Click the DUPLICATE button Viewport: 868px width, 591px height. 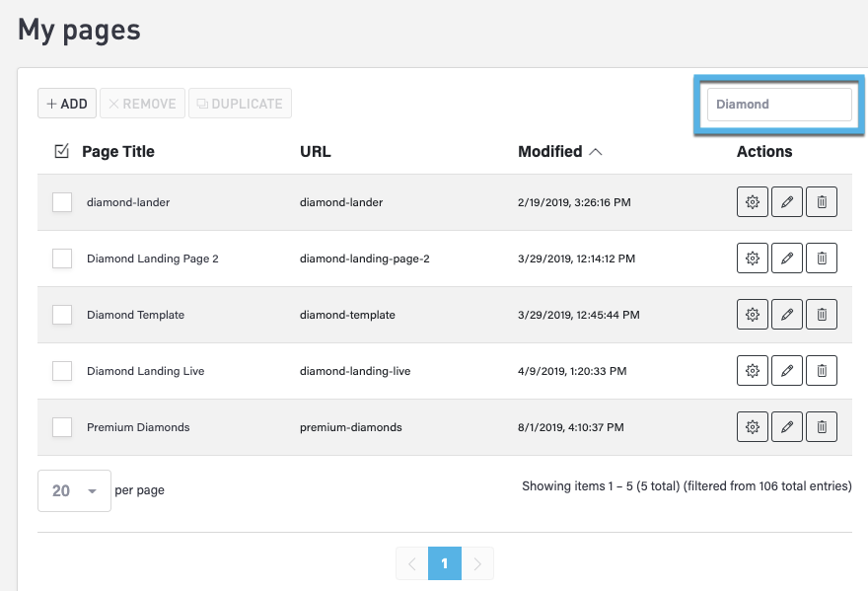click(x=240, y=104)
